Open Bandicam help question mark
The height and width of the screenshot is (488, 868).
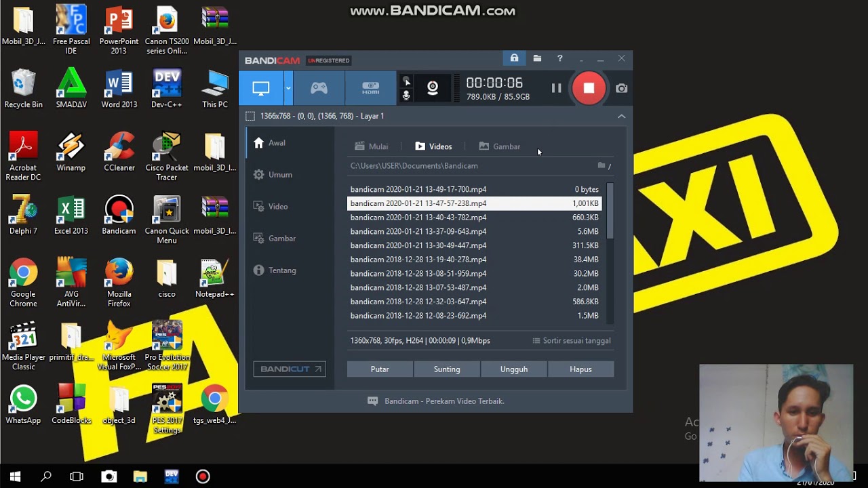(559, 58)
